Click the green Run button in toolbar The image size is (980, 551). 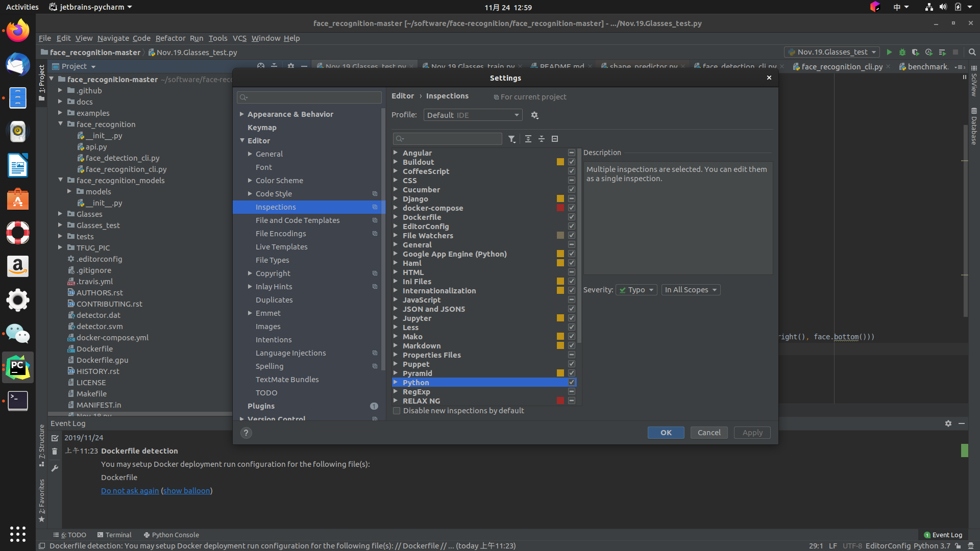[889, 52]
